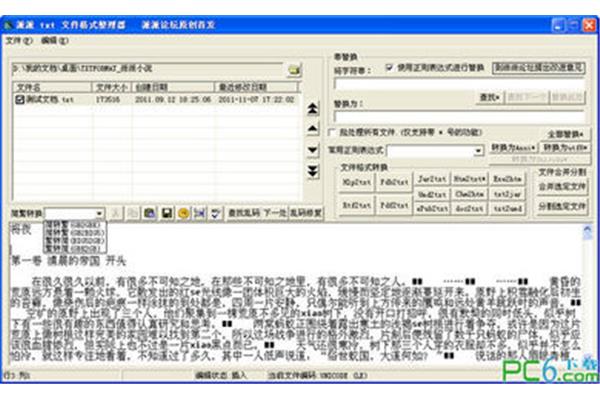Sort by the 文件名 column header

(x=52, y=87)
